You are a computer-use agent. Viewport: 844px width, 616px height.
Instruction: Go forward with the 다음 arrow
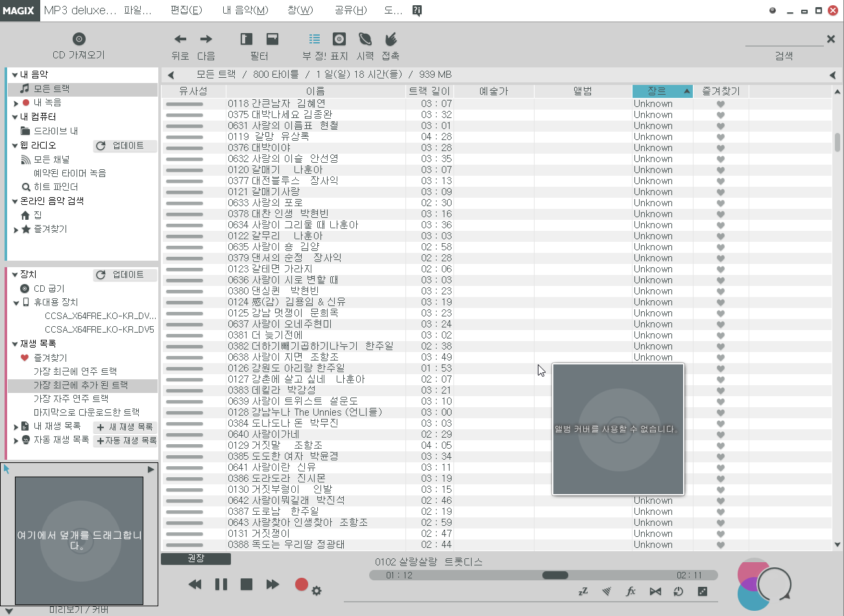[x=206, y=39]
